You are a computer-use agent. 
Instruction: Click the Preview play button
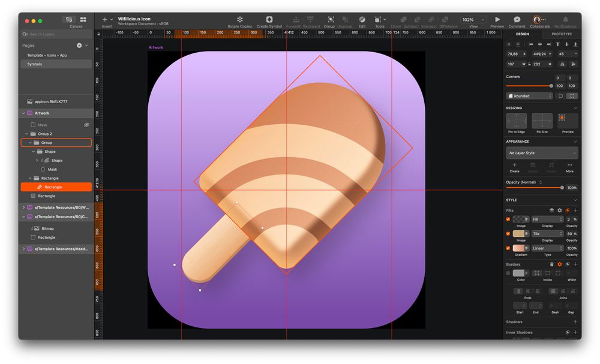[497, 20]
